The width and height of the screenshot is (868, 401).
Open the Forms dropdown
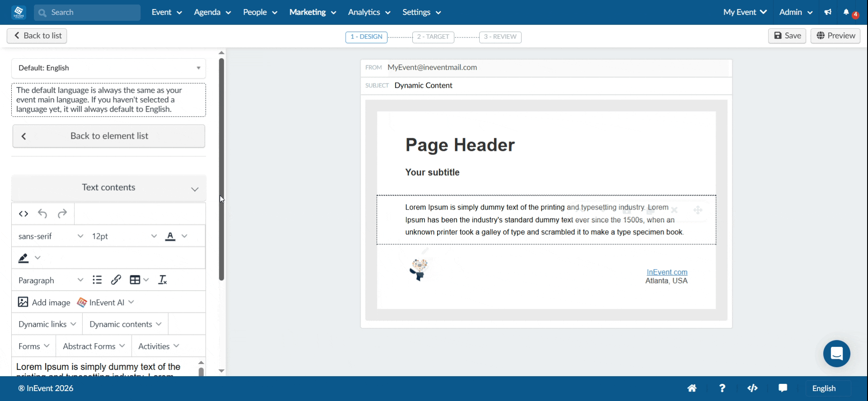[x=34, y=346]
